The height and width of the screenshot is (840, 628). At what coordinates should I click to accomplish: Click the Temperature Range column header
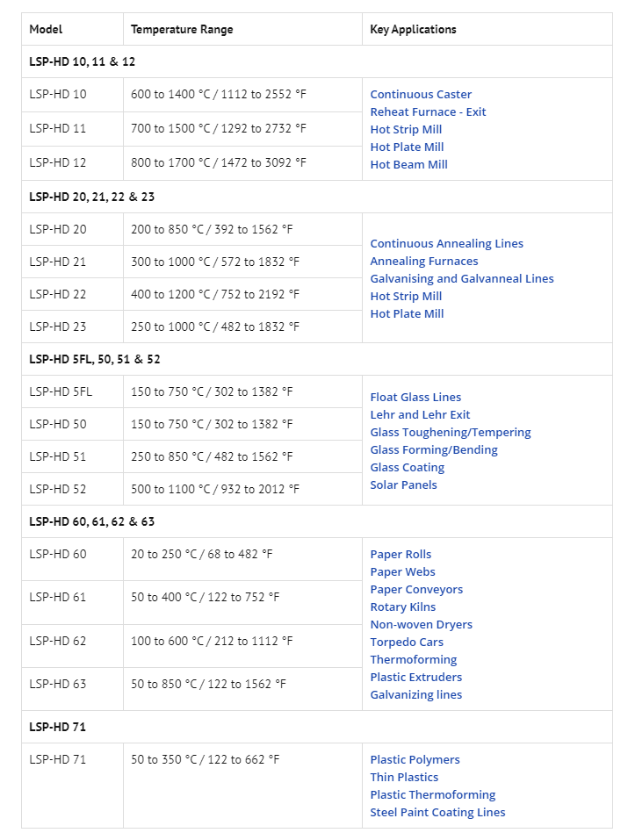pos(182,30)
